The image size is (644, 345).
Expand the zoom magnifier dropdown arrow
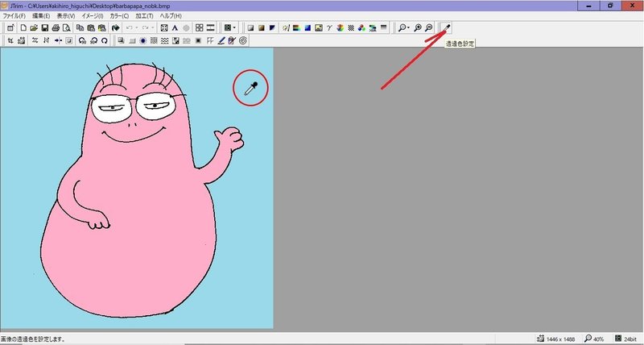pyautogui.click(x=408, y=28)
